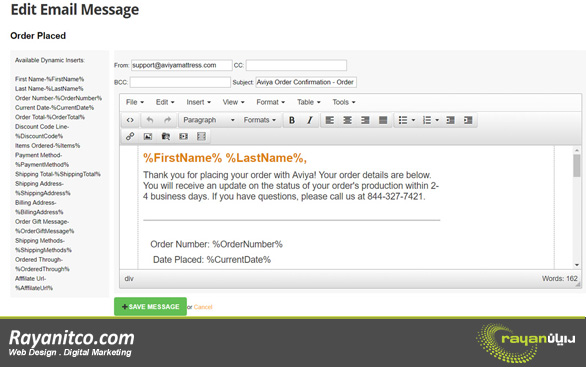586x367 pixels.
Task: Redo the last edit
Action: [x=167, y=120]
